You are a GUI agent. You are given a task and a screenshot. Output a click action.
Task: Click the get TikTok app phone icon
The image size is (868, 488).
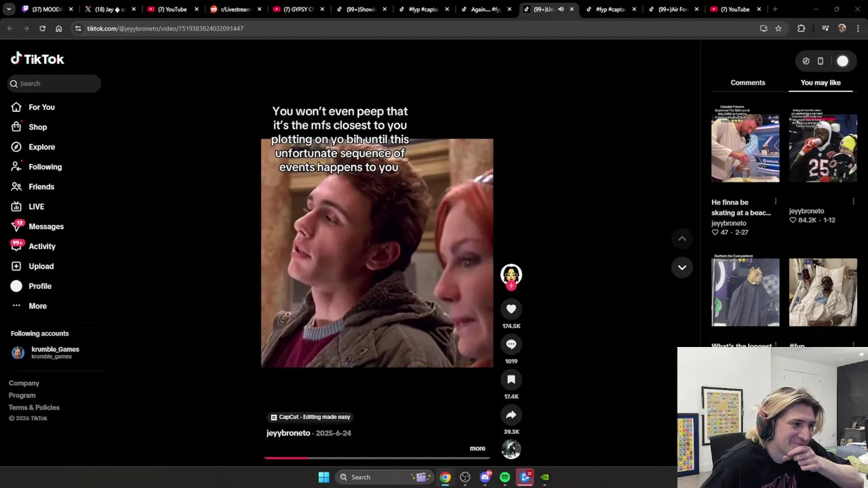coord(821,61)
